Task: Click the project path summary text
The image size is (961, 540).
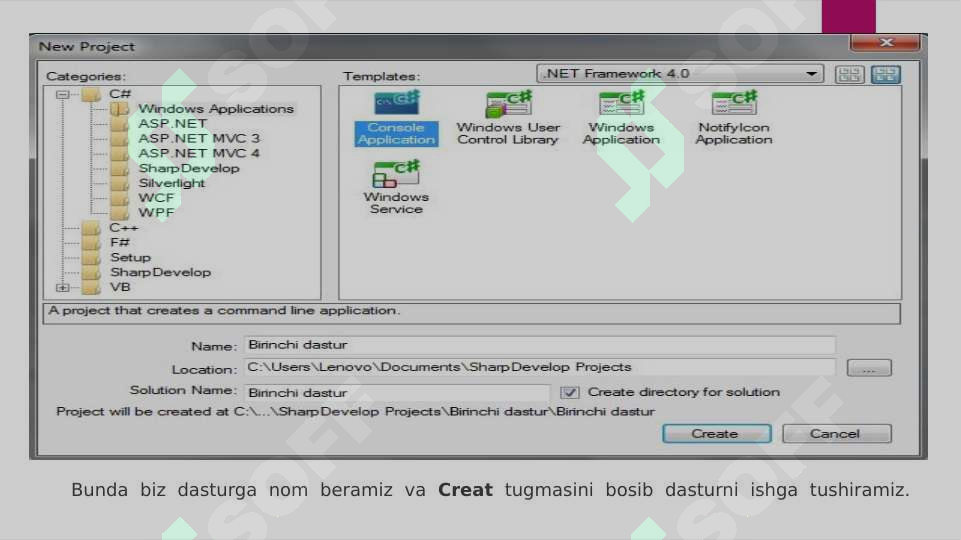Action: pos(355,412)
